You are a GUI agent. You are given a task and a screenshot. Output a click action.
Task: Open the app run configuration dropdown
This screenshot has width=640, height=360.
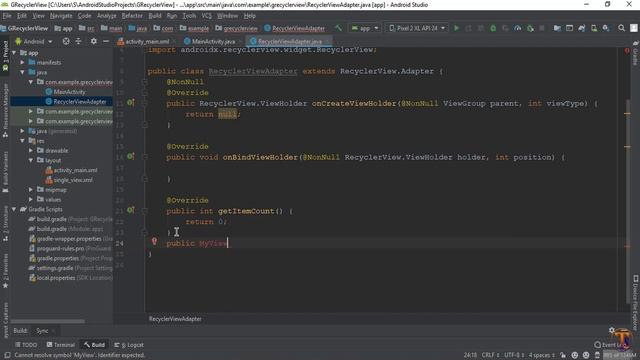[x=365, y=28]
